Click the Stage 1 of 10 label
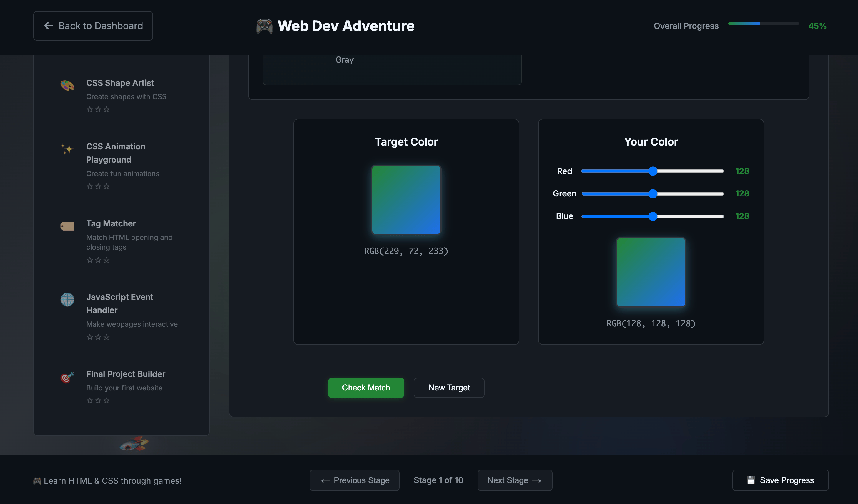 (x=438, y=480)
